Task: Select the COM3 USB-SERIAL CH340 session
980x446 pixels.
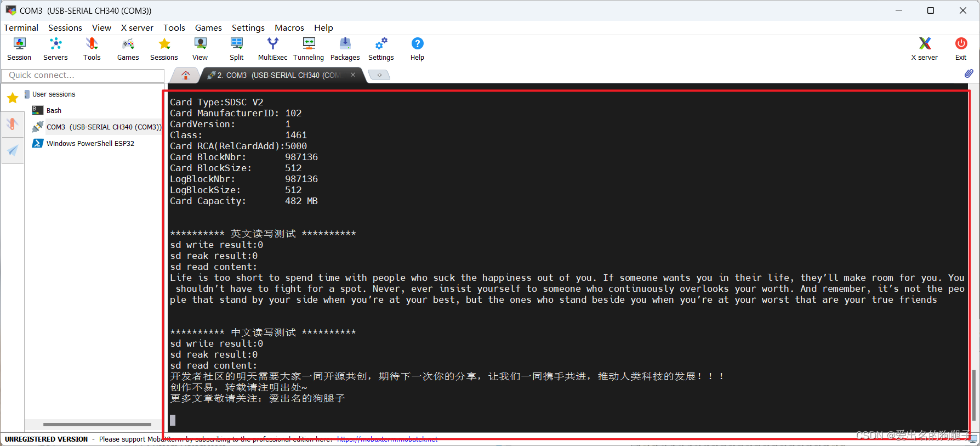Action: click(97, 127)
